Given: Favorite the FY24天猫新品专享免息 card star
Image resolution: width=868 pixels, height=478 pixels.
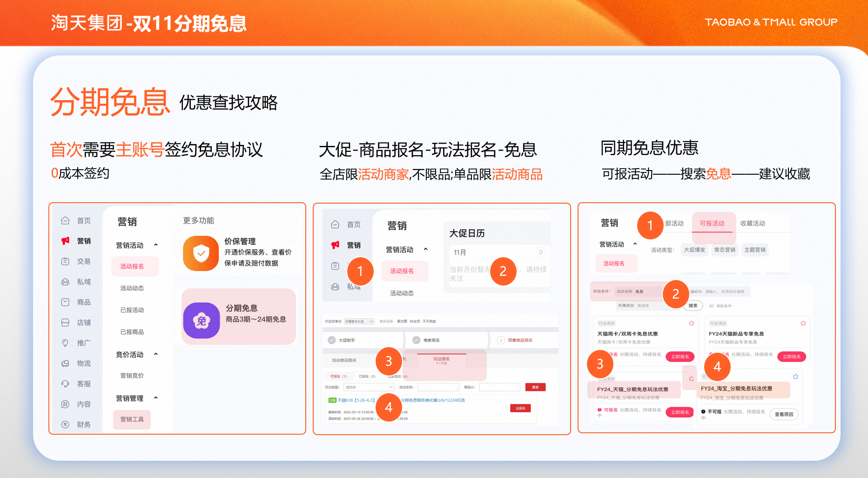Looking at the screenshot, I should click(803, 323).
